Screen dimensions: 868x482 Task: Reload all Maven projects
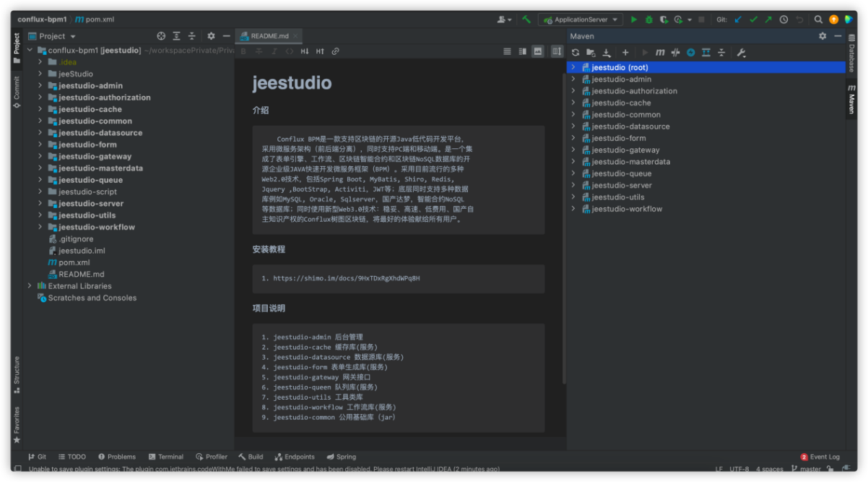click(x=576, y=52)
